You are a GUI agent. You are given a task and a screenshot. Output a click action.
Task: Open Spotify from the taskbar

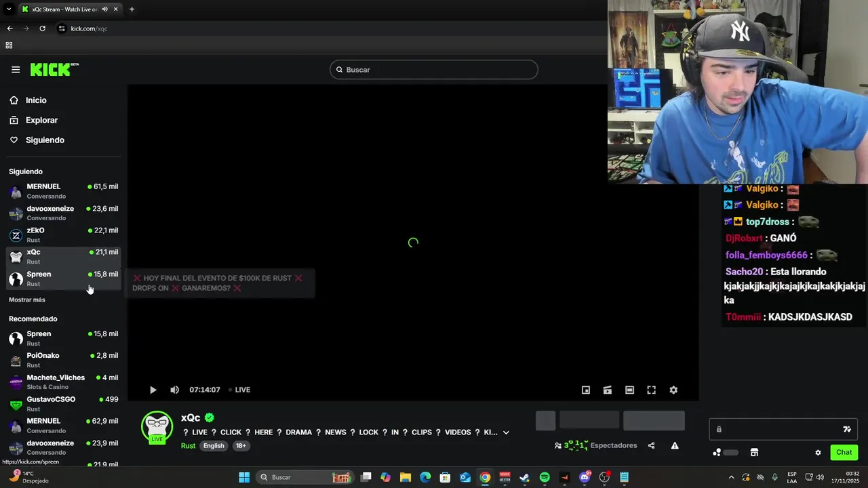545,477
